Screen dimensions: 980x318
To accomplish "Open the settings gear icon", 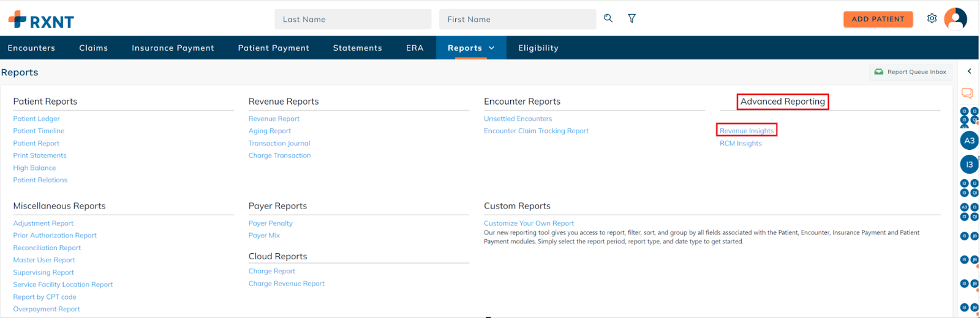I will (x=932, y=18).
